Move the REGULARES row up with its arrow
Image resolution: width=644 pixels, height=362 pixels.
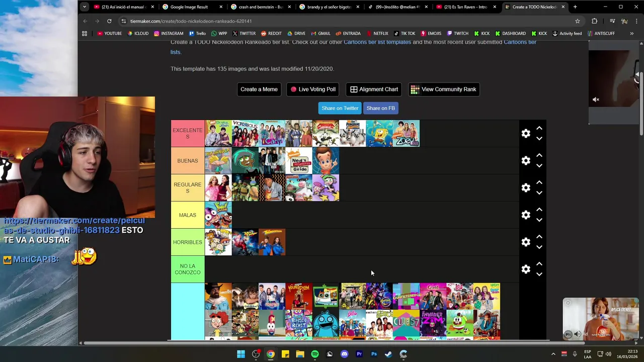coord(539,183)
